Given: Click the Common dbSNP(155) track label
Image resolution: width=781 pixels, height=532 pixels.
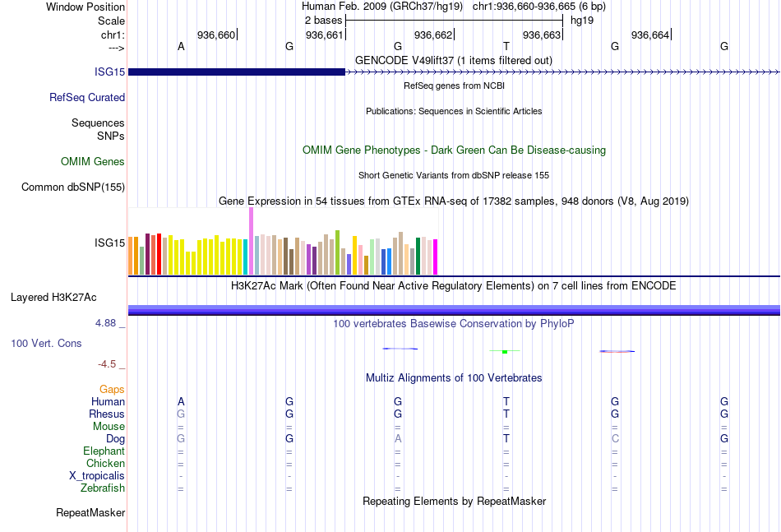Looking at the screenshot, I should click(x=73, y=187).
